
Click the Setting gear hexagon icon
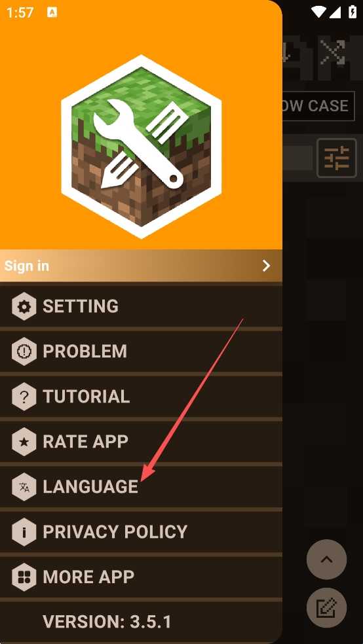pos(24,306)
